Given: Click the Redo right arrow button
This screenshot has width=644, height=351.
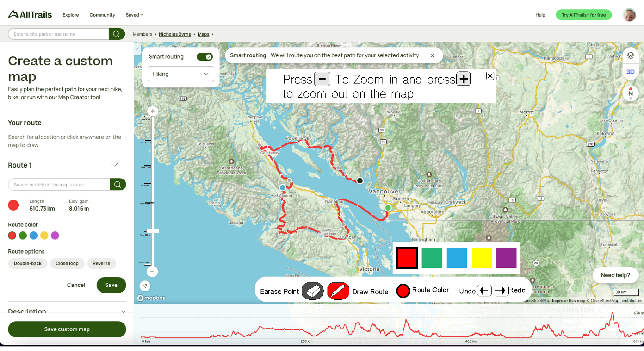Looking at the screenshot, I should 501,290.
